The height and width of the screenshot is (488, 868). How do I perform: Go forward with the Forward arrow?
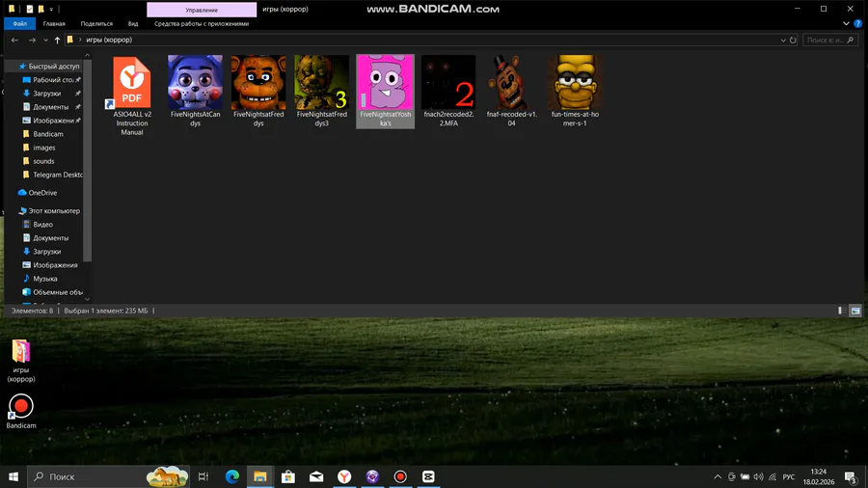tap(32, 40)
